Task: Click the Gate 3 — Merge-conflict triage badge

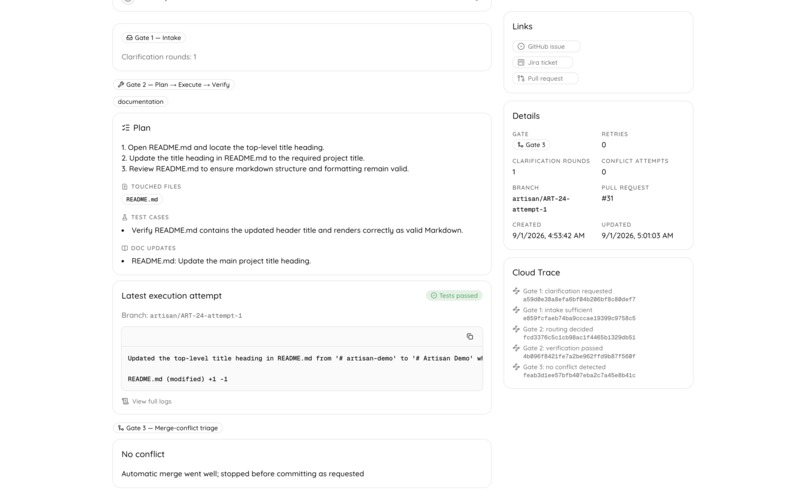Action: (168, 427)
